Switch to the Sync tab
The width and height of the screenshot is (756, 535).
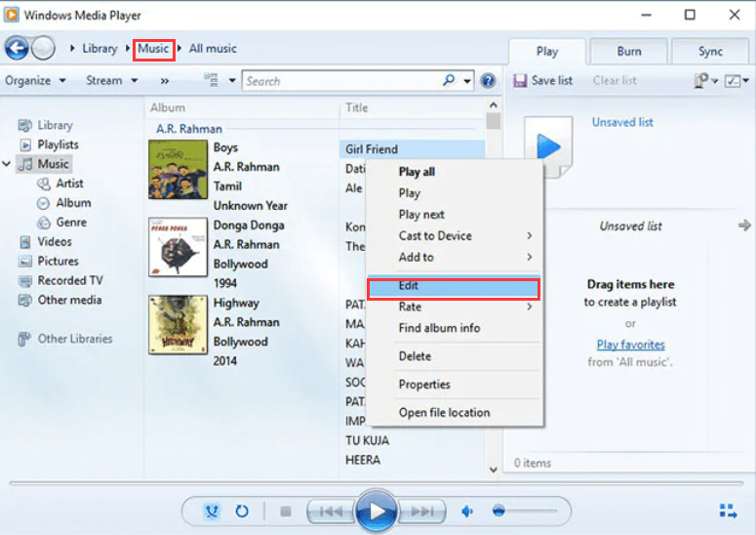pos(710,52)
